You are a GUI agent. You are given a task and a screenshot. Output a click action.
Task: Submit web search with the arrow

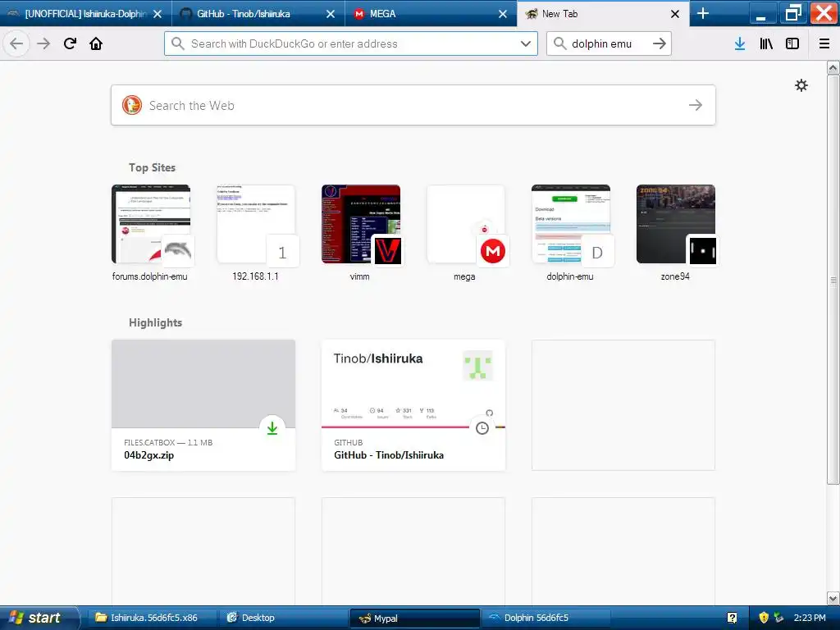pyautogui.click(x=696, y=105)
